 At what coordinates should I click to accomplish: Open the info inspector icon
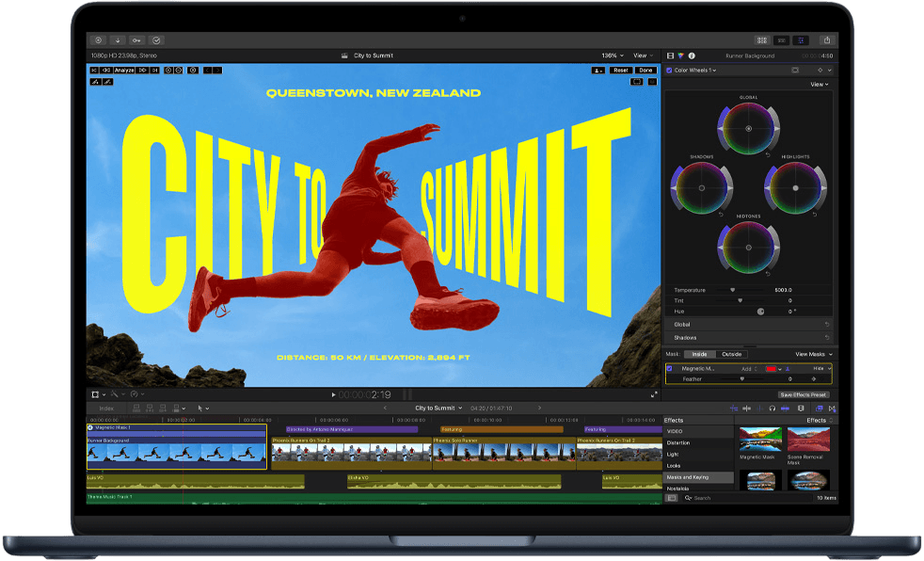coord(692,56)
